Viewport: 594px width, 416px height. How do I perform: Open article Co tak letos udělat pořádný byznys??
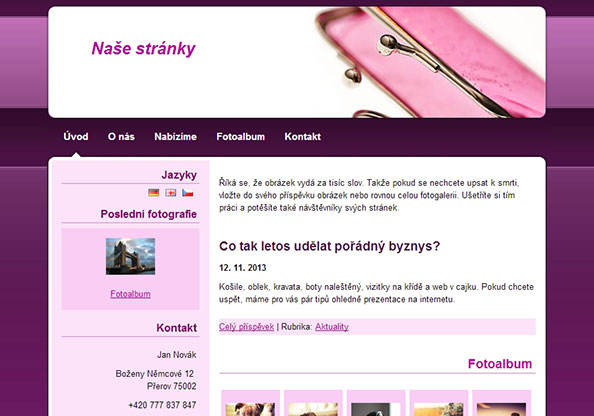pyautogui.click(x=330, y=246)
